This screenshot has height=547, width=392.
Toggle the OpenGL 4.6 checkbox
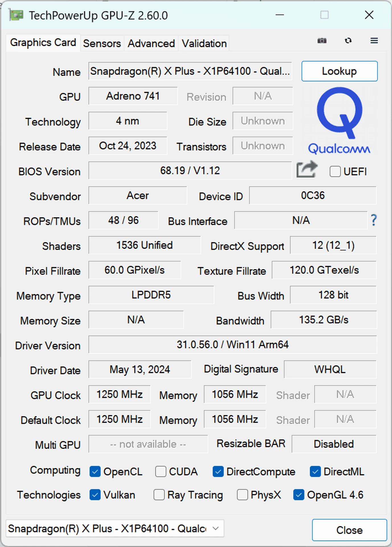click(299, 495)
